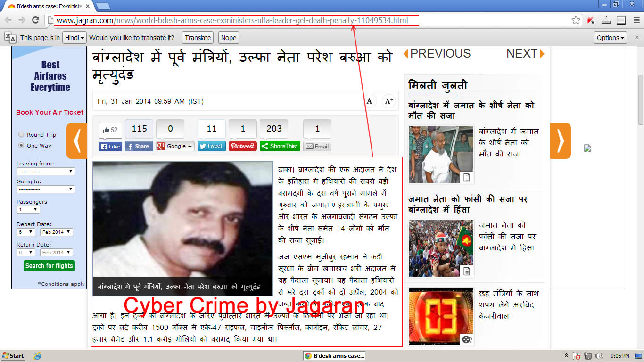The image size is (644, 362).
Task: Select the Round Trip option
Action: point(21,134)
